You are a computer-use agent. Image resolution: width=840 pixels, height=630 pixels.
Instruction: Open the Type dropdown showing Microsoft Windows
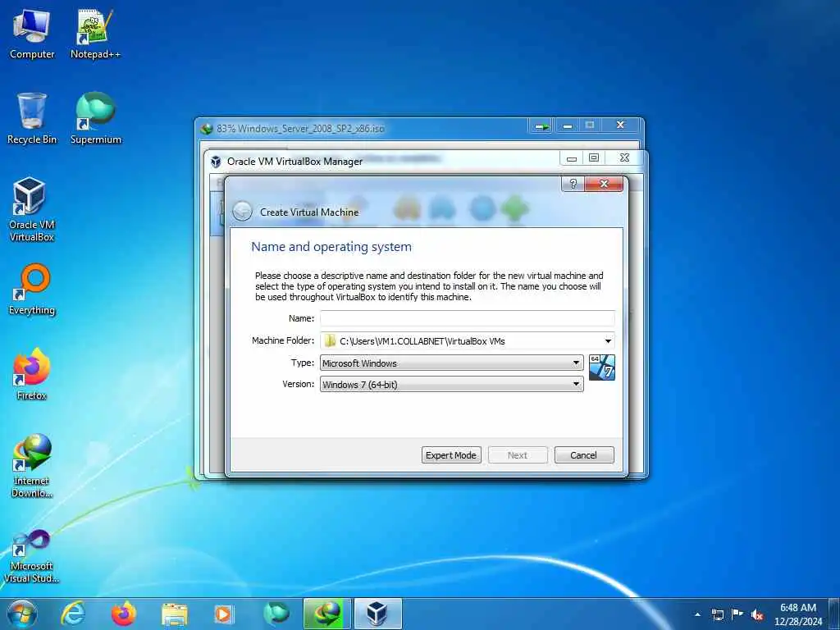click(x=452, y=363)
